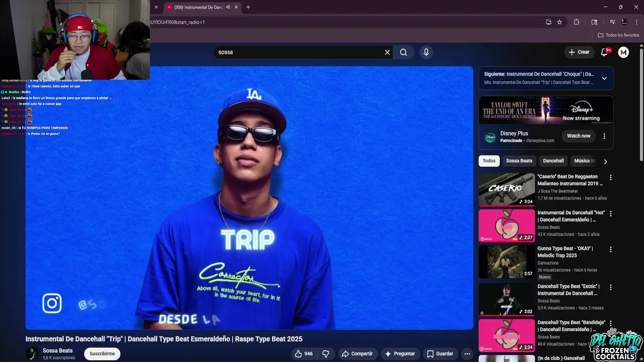Open the Dannazione channel name
Screen dimensions: 644x362
pyautogui.click(x=548, y=263)
